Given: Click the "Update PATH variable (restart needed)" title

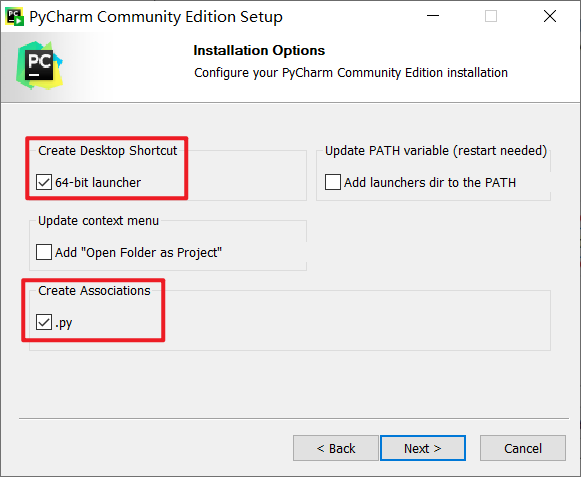Looking at the screenshot, I should (436, 151).
